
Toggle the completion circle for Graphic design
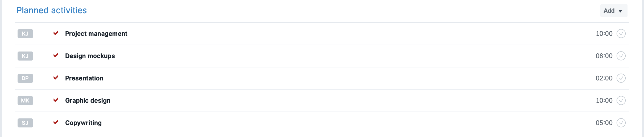tap(621, 101)
